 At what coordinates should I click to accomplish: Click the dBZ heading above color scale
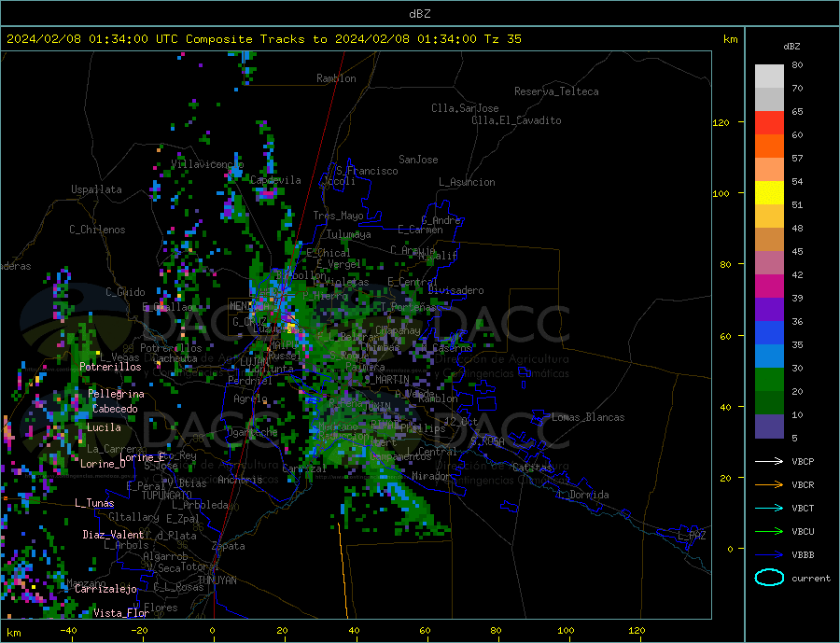pyautogui.click(x=791, y=47)
